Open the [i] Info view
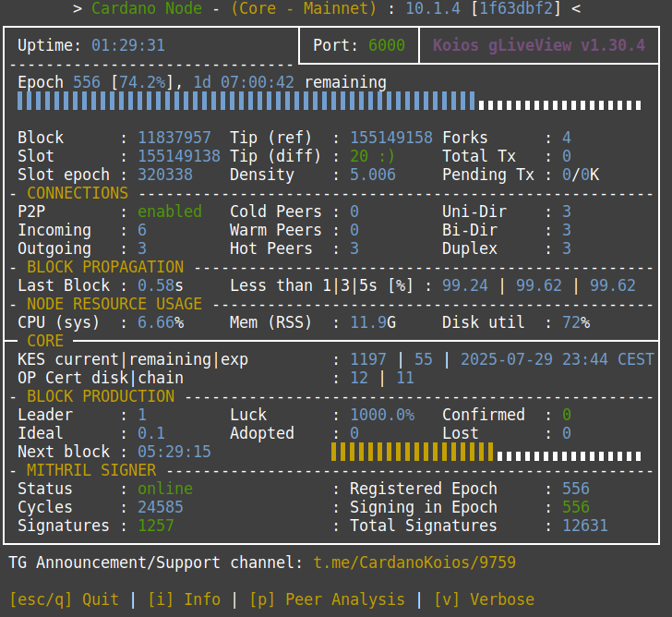The image size is (672, 617). tap(185, 599)
